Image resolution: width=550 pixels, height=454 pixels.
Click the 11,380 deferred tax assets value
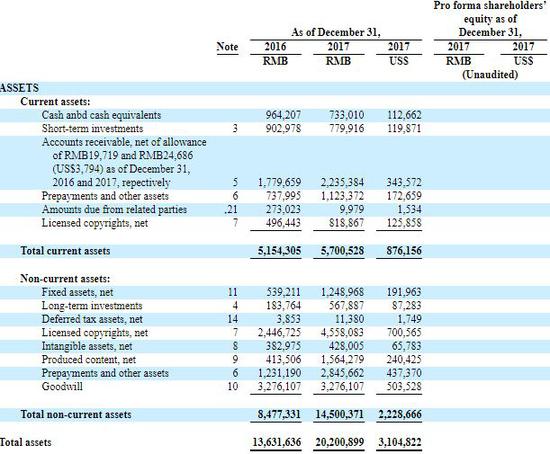349,319
